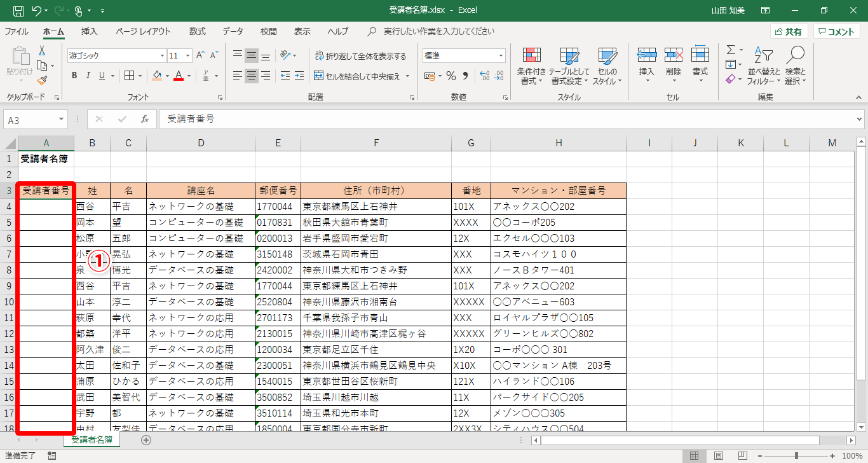The image size is (868, 463).
Task: Align cell text left
Action: coord(238,76)
